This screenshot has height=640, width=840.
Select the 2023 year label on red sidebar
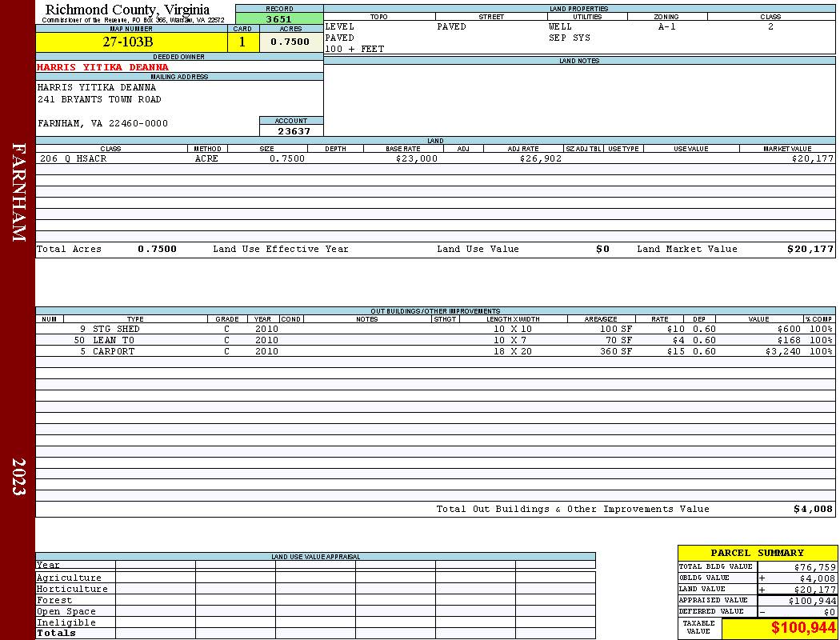(18, 477)
